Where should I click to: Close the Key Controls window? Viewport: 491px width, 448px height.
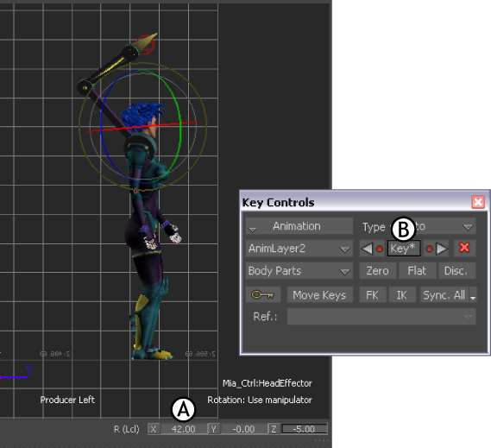[x=478, y=202]
